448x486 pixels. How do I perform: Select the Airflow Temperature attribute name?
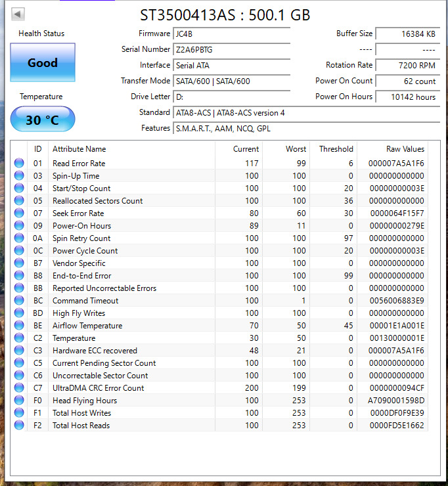pyautogui.click(x=87, y=326)
